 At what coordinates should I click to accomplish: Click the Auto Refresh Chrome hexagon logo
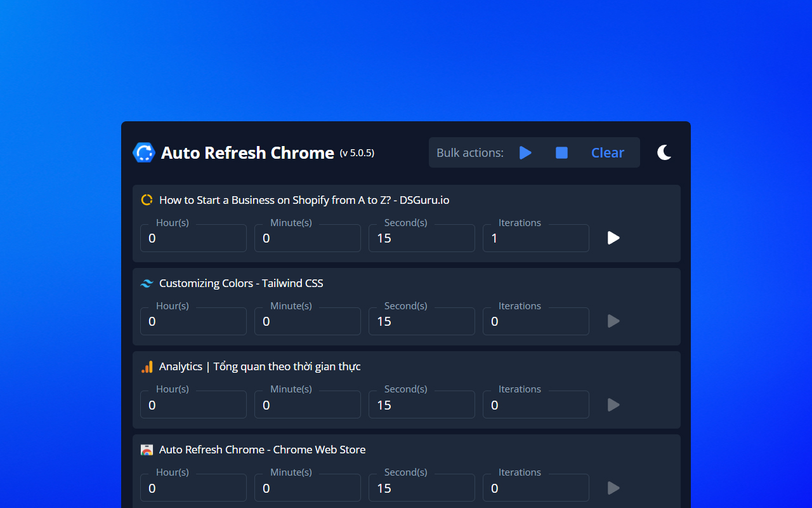(144, 152)
